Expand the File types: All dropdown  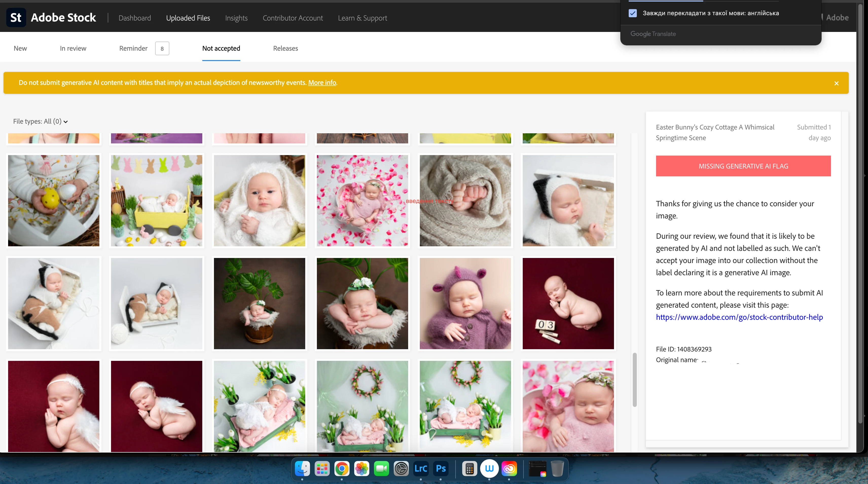pyautogui.click(x=41, y=121)
